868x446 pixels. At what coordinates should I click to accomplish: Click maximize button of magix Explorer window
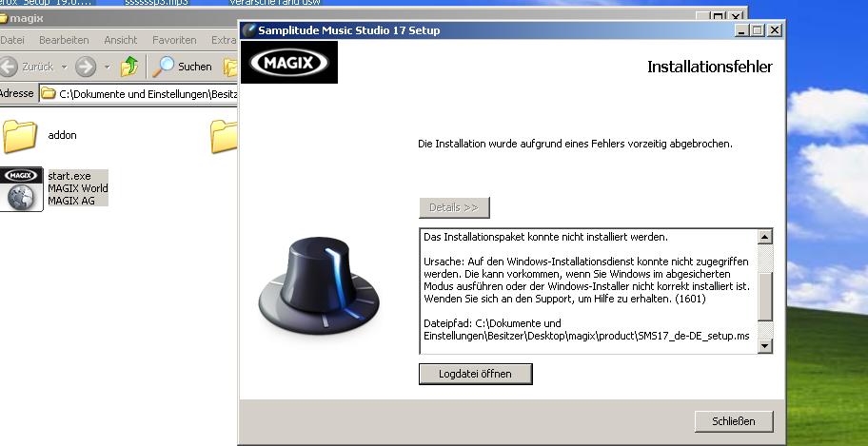click(718, 17)
